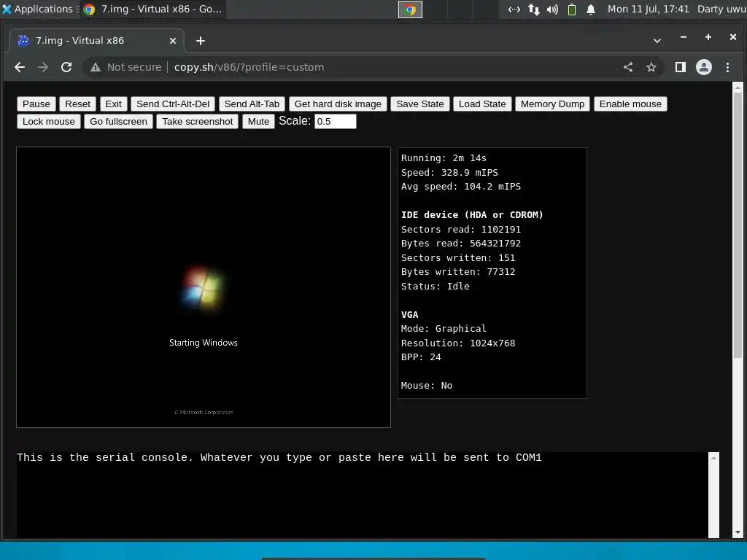Open the Chrome profile avatar
This screenshot has width=747, height=560.
pyautogui.click(x=704, y=67)
